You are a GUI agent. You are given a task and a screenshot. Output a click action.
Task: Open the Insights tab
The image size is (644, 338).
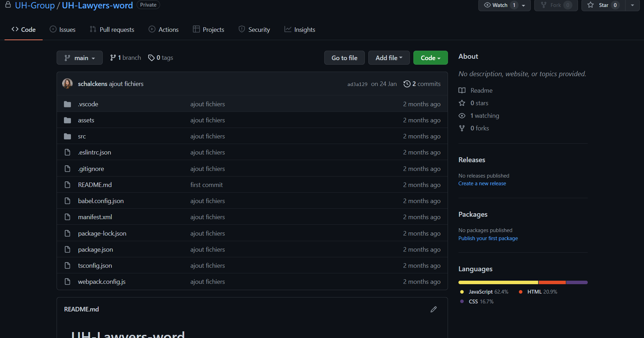(300, 30)
